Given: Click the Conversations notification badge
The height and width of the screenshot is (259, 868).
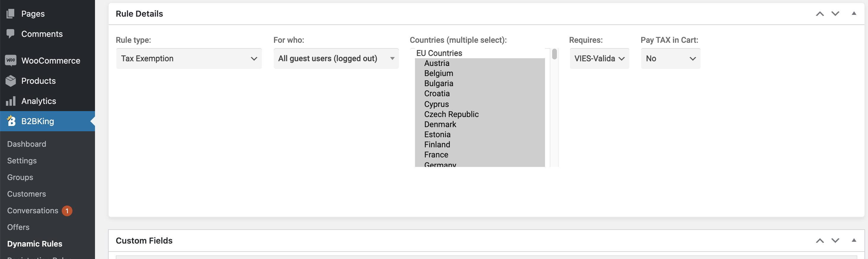Looking at the screenshot, I should (67, 211).
